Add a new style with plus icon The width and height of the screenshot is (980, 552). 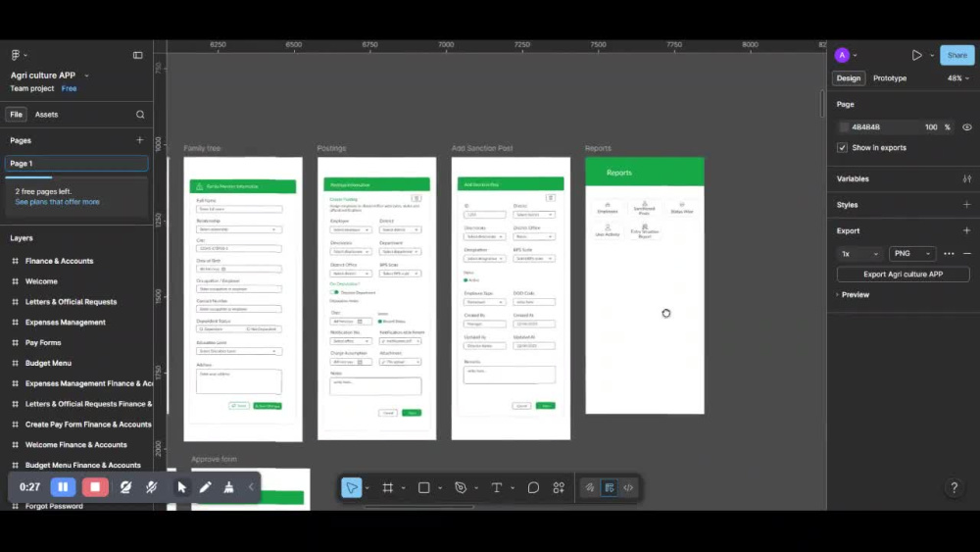click(x=967, y=204)
